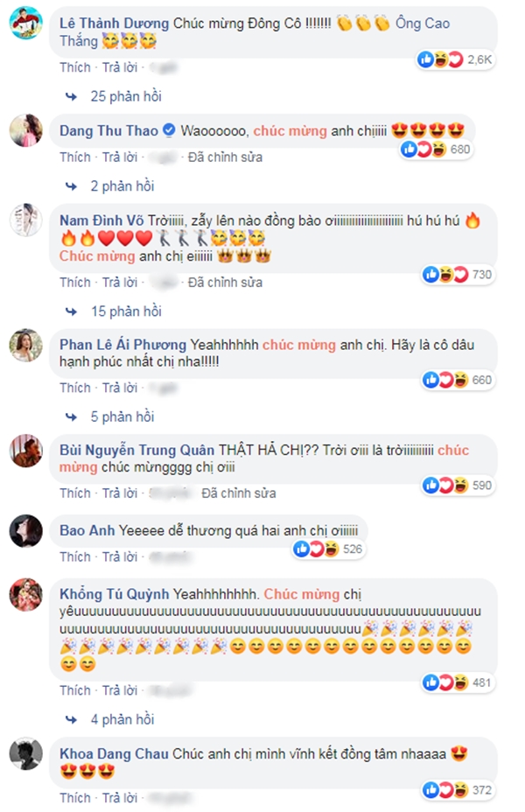Click the chúc mừng highlighted text in Phan Lê Ái Phương's comment
The image size is (525, 812).
tap(298, 345)
